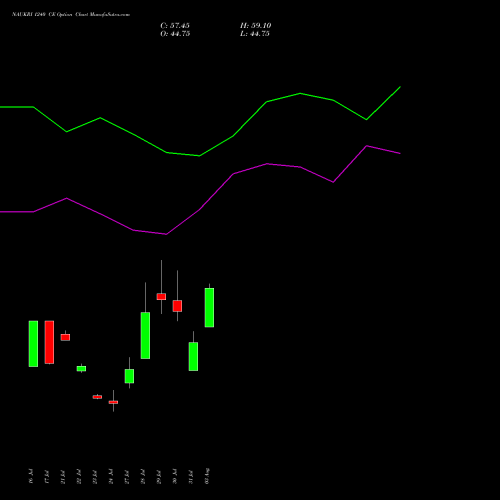The width and height of the screenshot is (500, 500).
Task: Click the 29 Jul date axis label
Action: (159, 476)
